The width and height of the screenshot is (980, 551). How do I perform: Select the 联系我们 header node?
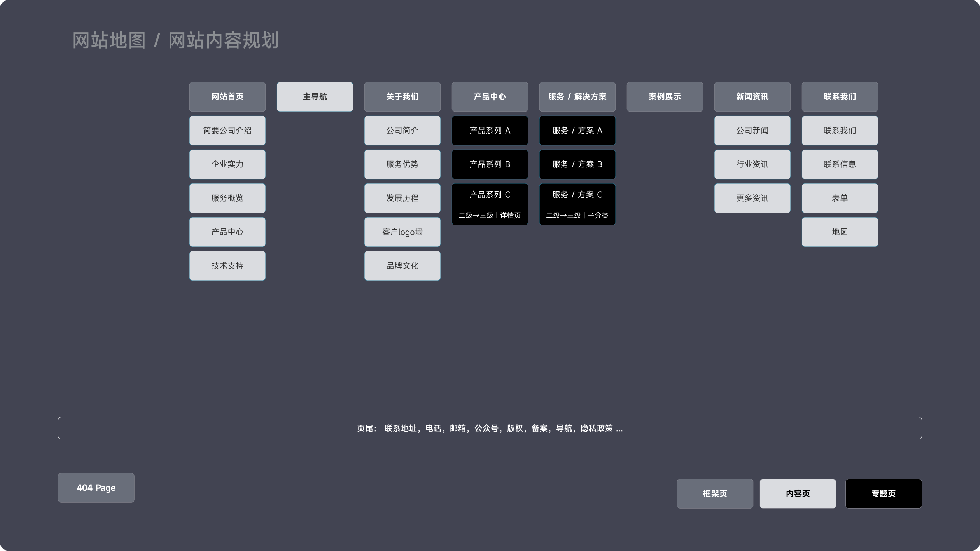click(840, 96)
